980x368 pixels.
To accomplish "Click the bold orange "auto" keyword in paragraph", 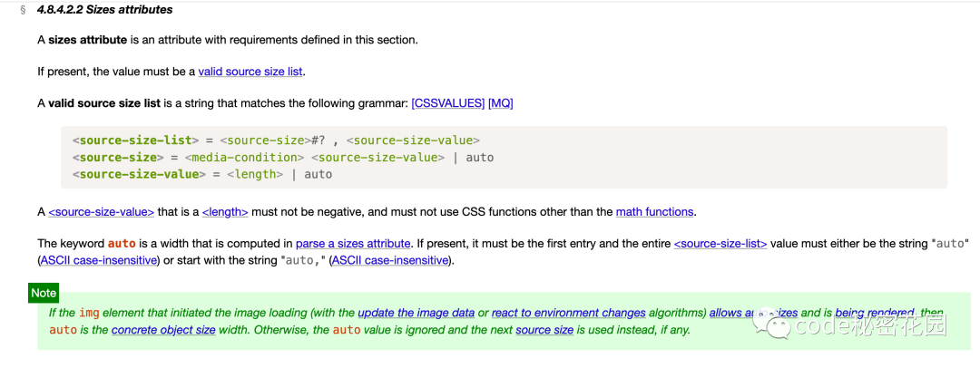I will pos(122,244).
